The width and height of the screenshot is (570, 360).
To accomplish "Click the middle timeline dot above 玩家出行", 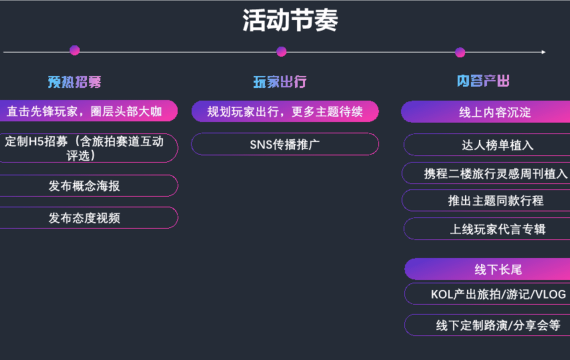I will 281,52.
